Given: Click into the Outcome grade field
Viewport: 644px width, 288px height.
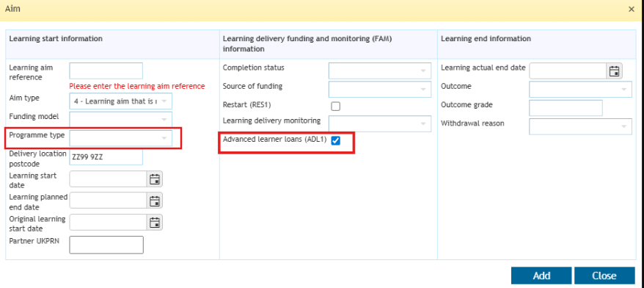Looking at the screenshot, I should (566, 108).
